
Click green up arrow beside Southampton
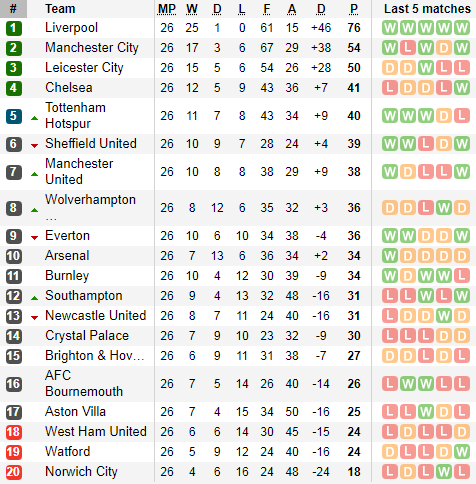(34, 298)
